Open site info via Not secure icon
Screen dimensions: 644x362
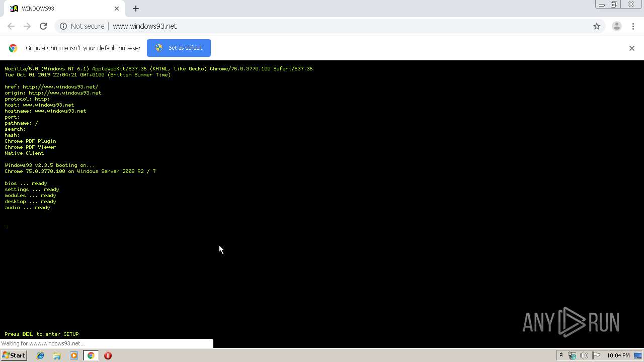63,26
